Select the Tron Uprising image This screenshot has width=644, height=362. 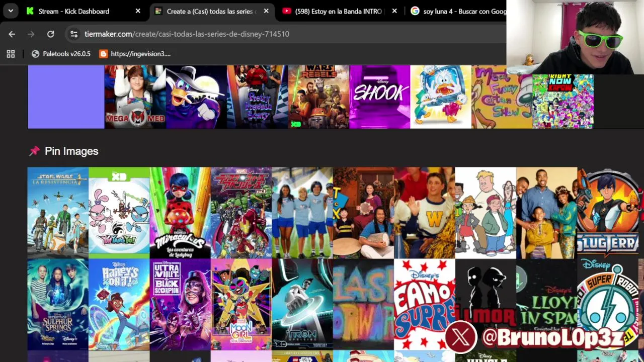(x=302, y=304)
